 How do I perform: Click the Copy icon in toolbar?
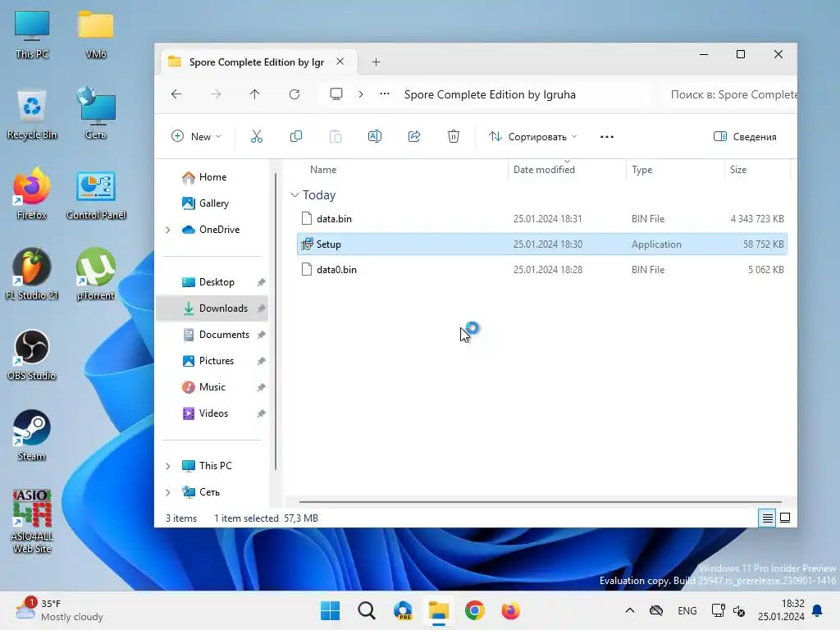click(295, 137)
